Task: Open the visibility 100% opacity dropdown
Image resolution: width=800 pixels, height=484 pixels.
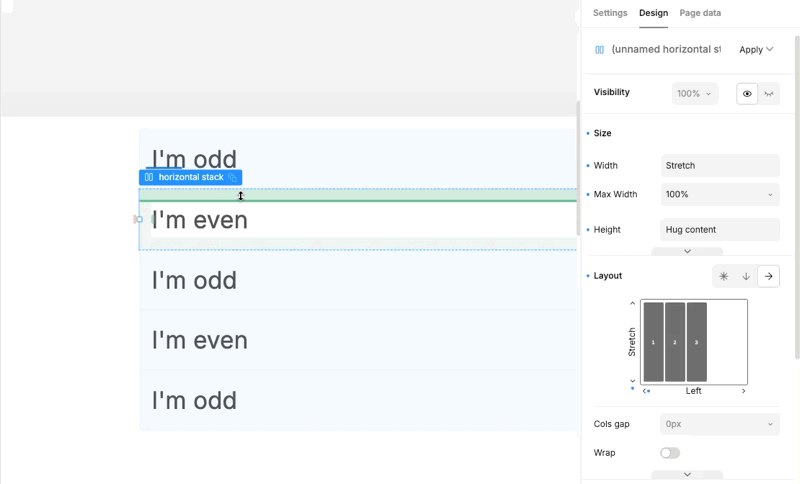Action: pos(694,94)
